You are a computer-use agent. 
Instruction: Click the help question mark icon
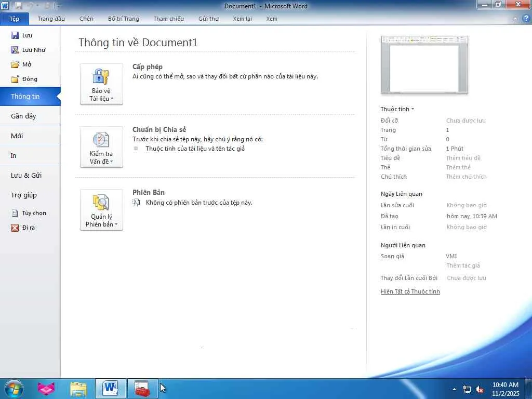[x=526, y=19]
